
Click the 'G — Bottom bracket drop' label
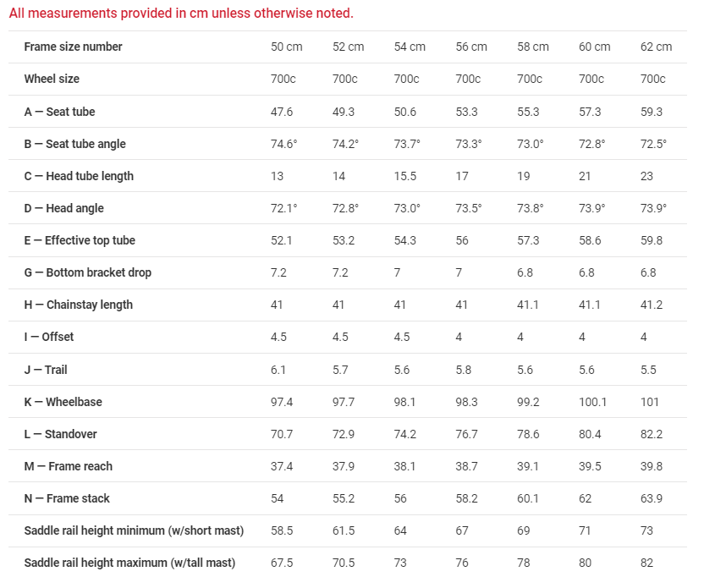click(87, 272)
